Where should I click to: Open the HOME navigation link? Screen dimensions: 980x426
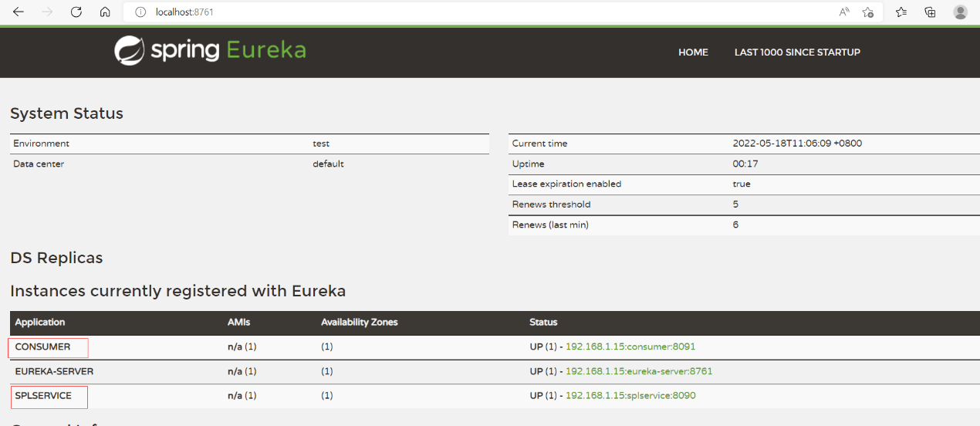pos(693,52)
